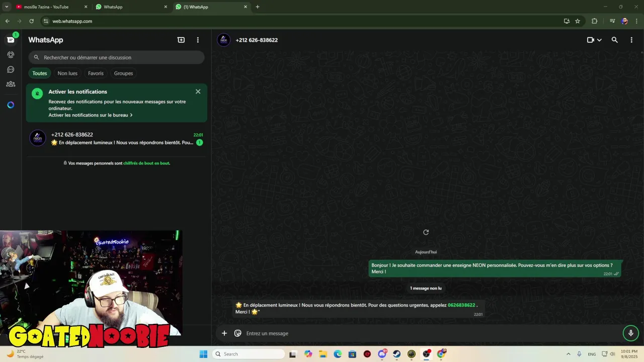Screen dimensions: 644x362
Task: Open the Windows Start button
Action: point(203,354)
